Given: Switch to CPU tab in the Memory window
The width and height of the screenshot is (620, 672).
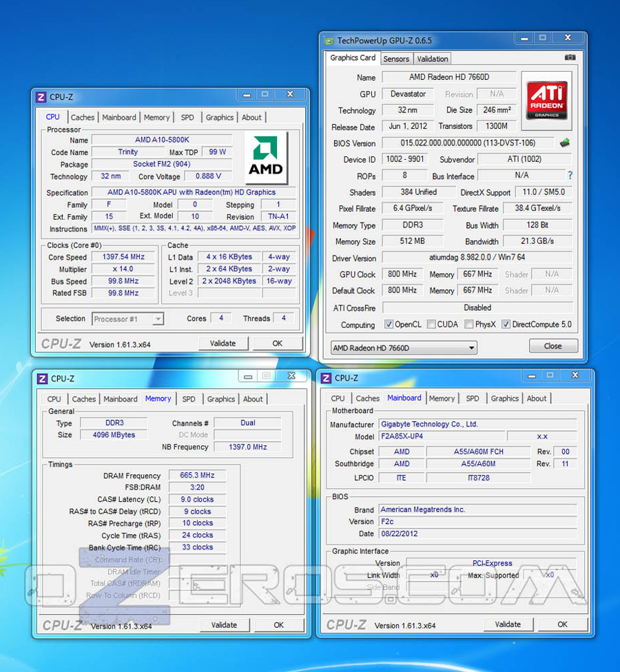Looking at the screenshot, I should (x=54, y=399).
